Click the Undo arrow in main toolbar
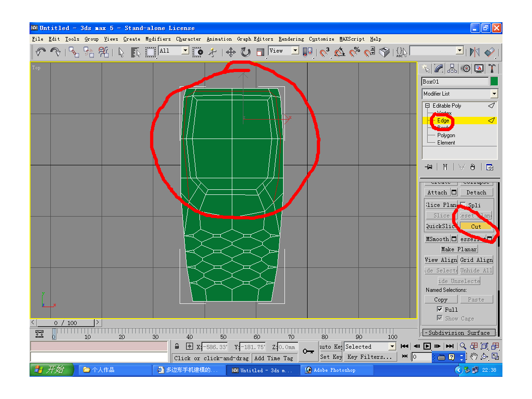Screen dimensions: 532x399 tap(41, 52)
